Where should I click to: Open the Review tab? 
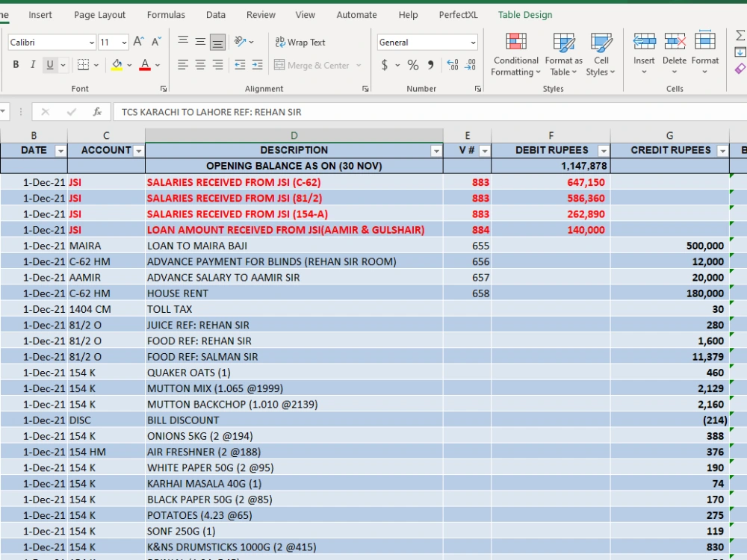coord(261,15)
